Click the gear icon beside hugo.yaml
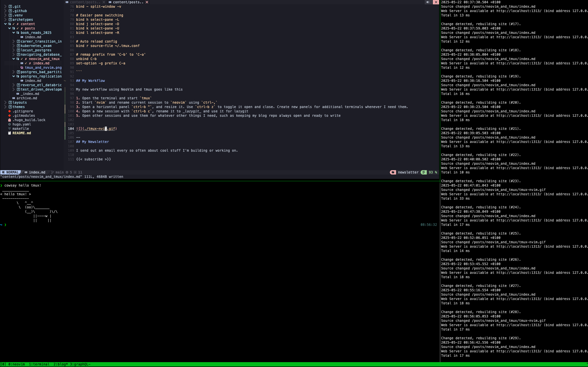The width and height of the screenshot is (588, 367). coord(9,124)
